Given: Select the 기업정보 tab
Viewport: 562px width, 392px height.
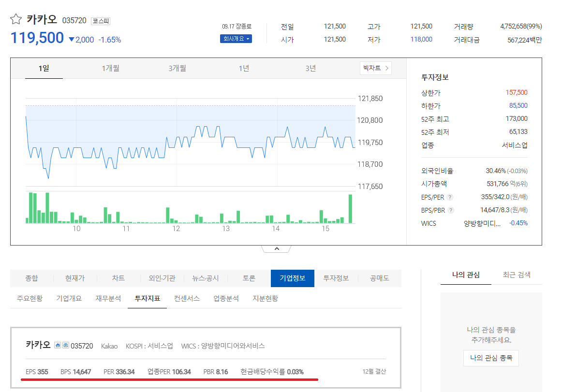Looking at the screenshot, I should 293,278.
